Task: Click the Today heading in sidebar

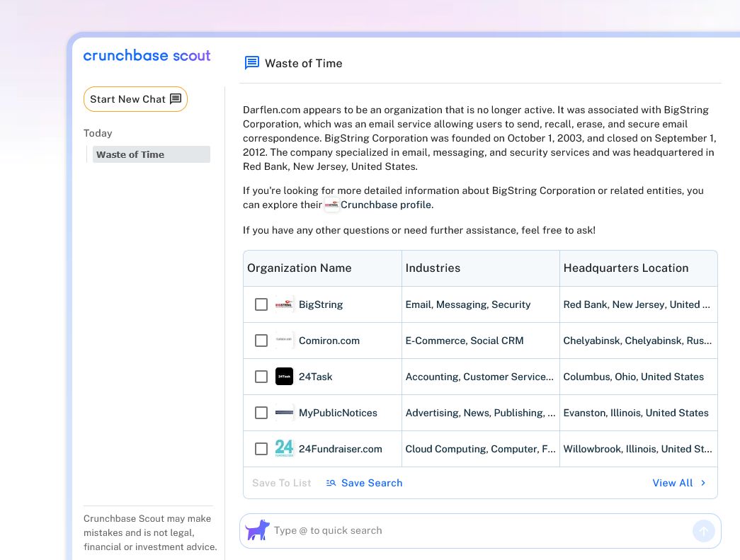Action: [98, 133]
